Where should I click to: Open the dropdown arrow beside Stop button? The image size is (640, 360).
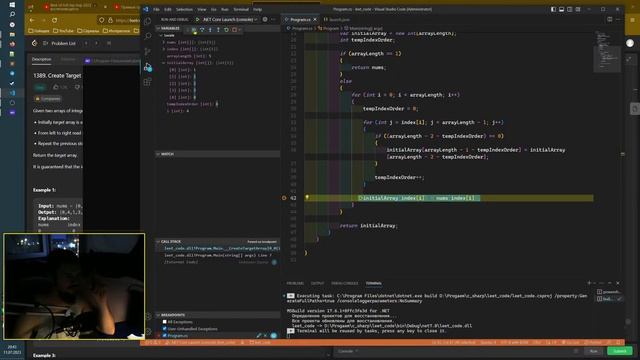point(240,30)
